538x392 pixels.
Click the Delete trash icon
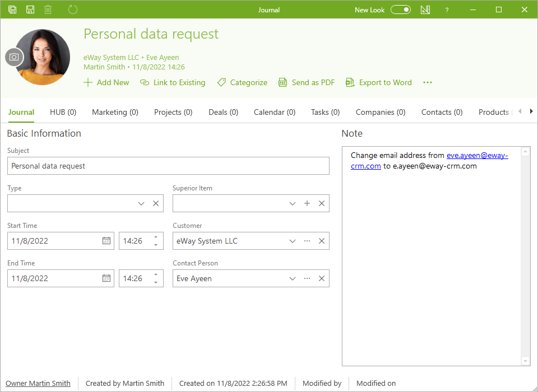point(48,10)
